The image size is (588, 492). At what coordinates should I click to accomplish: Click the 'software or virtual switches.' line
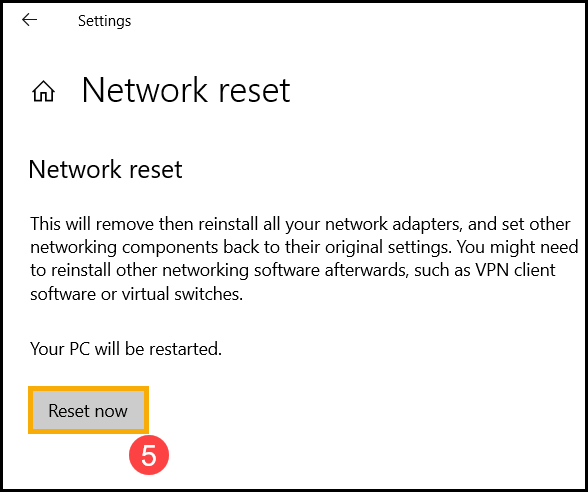point(136,294)
